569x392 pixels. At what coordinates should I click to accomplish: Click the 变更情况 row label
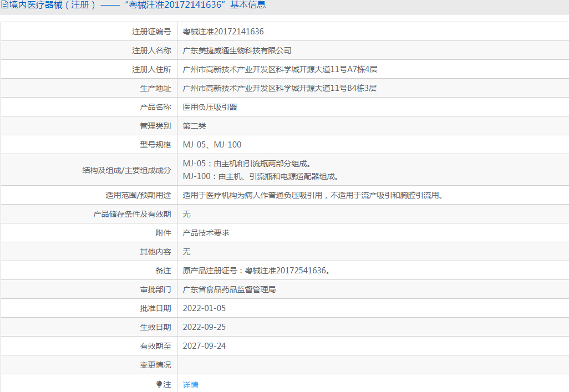[155, 365]
